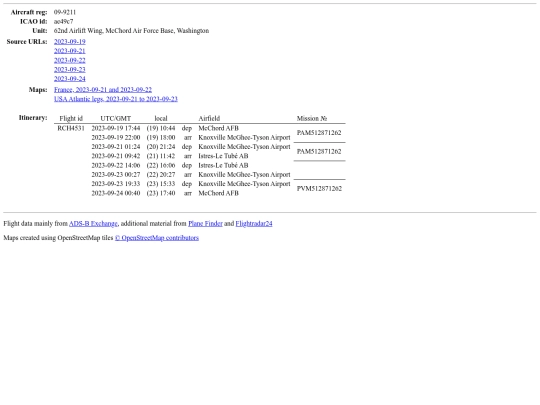The width and height of the screenshot is (540, 405).
Task: Visit the Plane Finder link
Action: click(x=205, y=224)
